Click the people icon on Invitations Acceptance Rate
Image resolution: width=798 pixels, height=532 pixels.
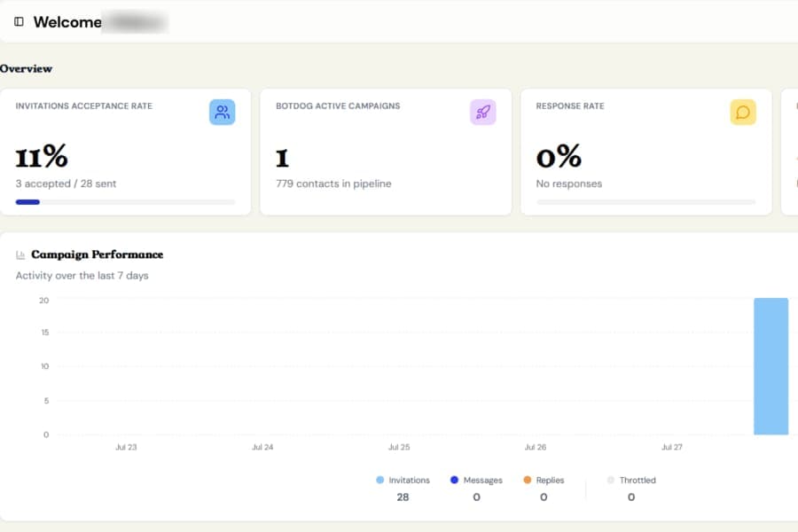tap(223, 112)
